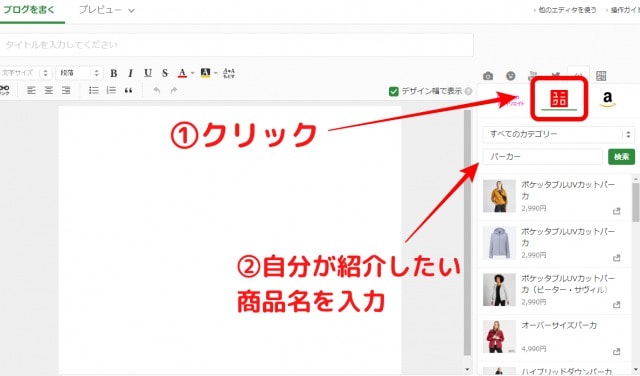This screenshot has width=640, height=376.
Task: Align text to the left
Action: [31, 90]
